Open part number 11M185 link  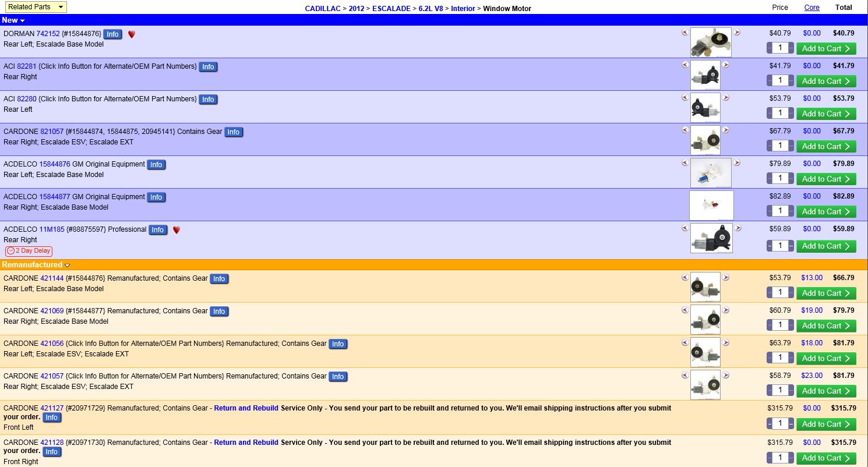[52, 229]
